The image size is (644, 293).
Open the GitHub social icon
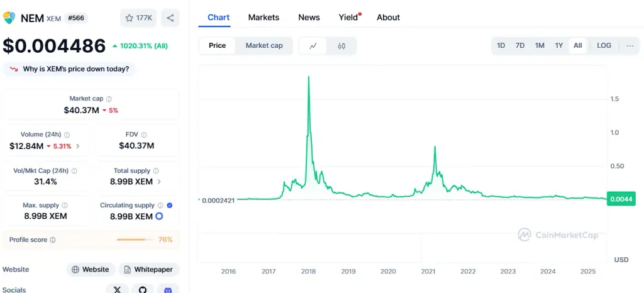(143, 289)
